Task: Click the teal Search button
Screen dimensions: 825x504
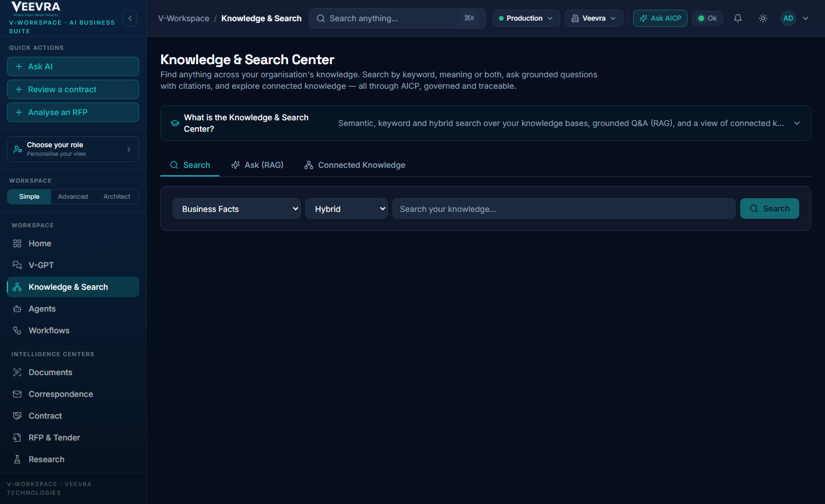Action: point(769,208)
